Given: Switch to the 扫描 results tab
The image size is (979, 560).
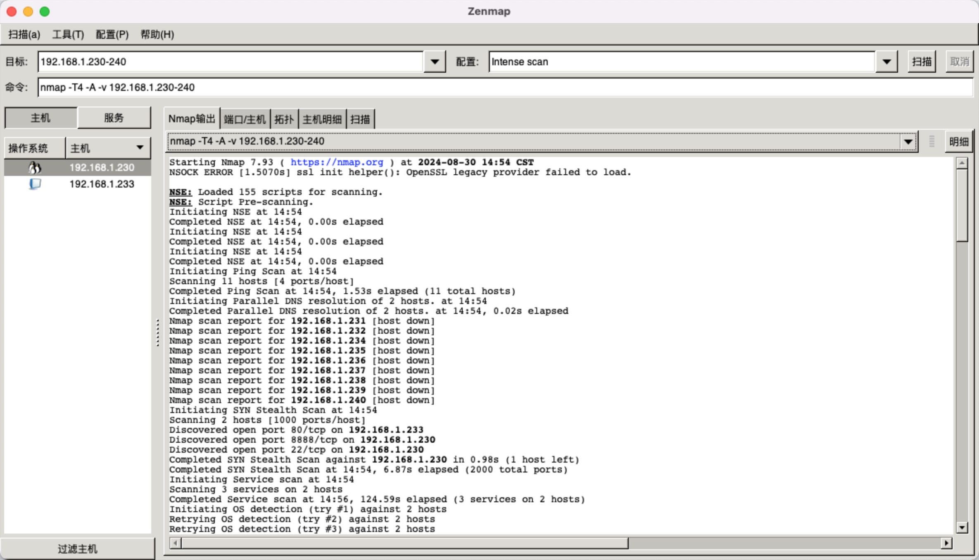Looking at the screenshot, I should pyautogui.click(x=360, y=119).
